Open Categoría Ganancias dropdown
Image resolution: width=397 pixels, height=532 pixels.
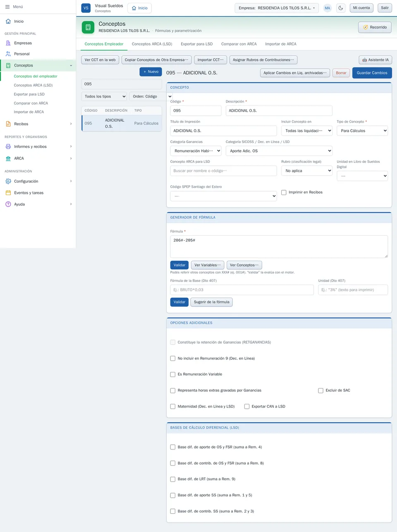pos(196,151)
